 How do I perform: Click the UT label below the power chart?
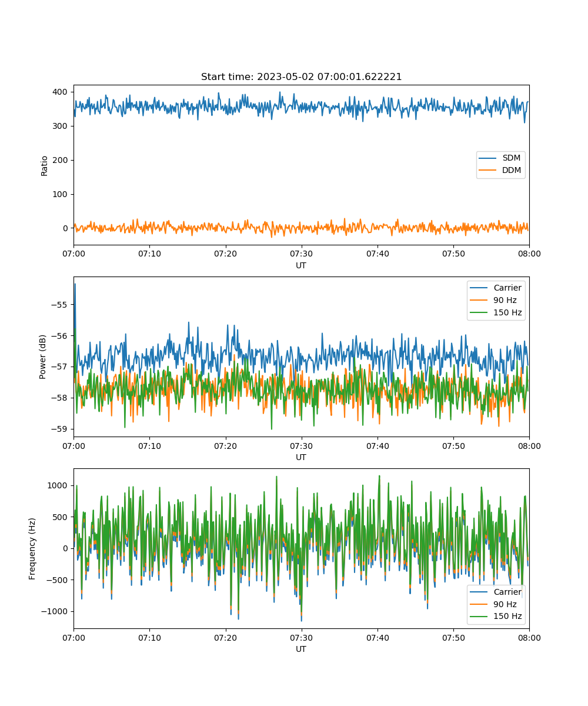(x=301, y=457)
